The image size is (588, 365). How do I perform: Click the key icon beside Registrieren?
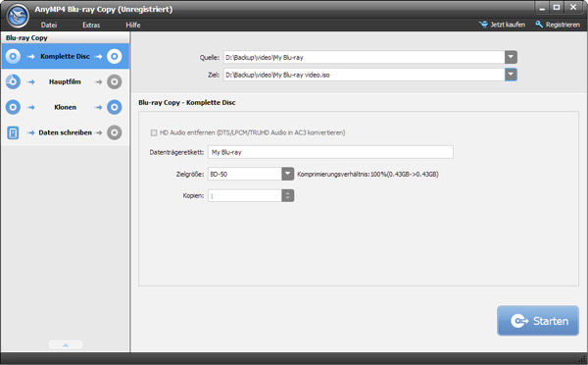pyautogui.click(x=539, y=25)
